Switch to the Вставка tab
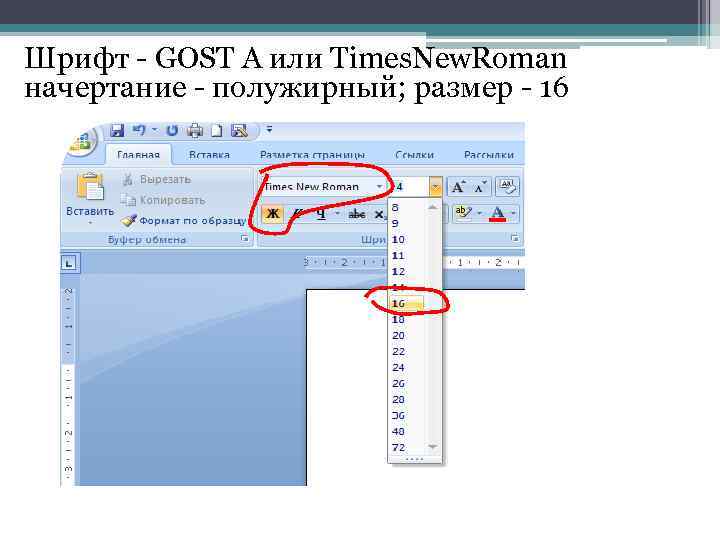720x540 pixels. point(209,155)
